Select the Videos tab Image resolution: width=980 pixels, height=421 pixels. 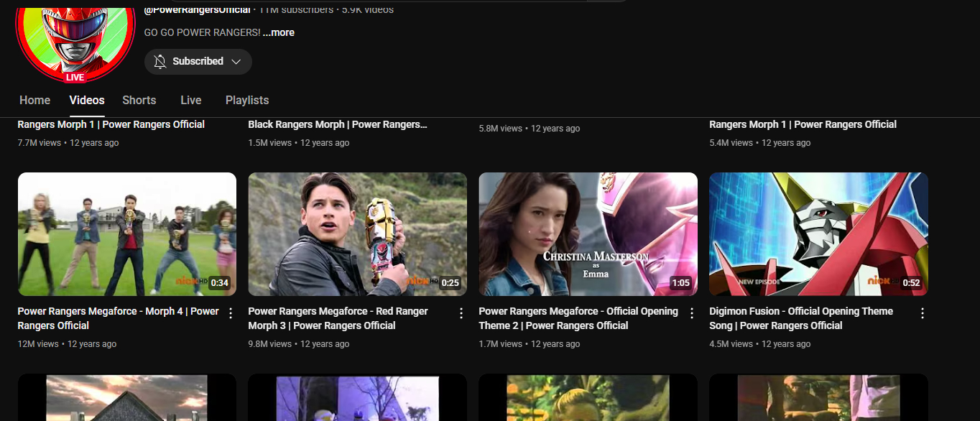(87, 101)
